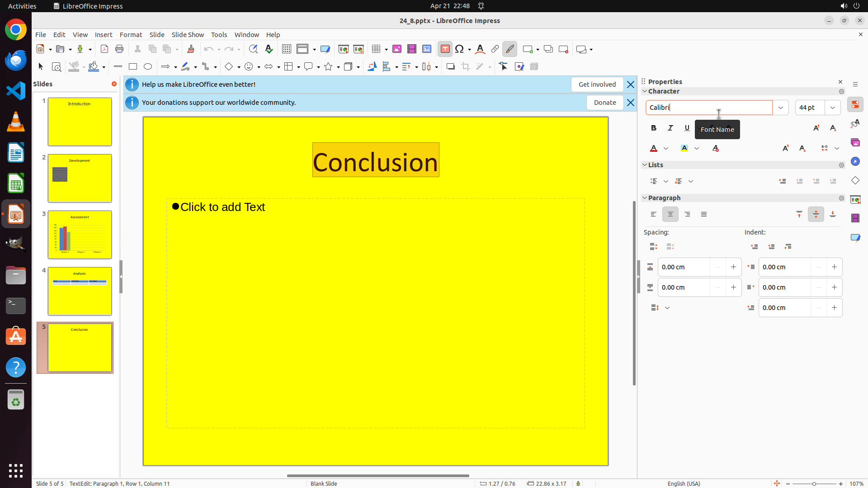
Task: Enable justified paragraph alignment
Action: [704, 215]
